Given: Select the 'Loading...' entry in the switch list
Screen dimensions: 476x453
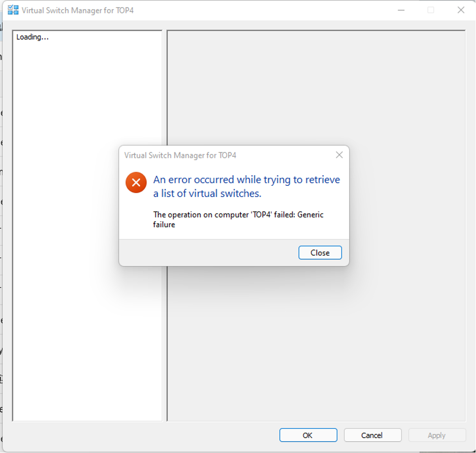Looking at the screenshot, I should pos(32,36).
